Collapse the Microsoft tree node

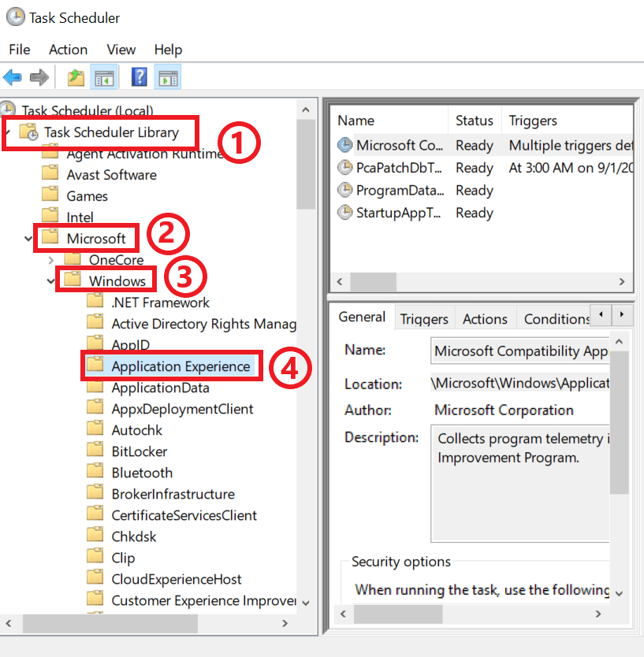pyautogui.click(x=26, y=238)
